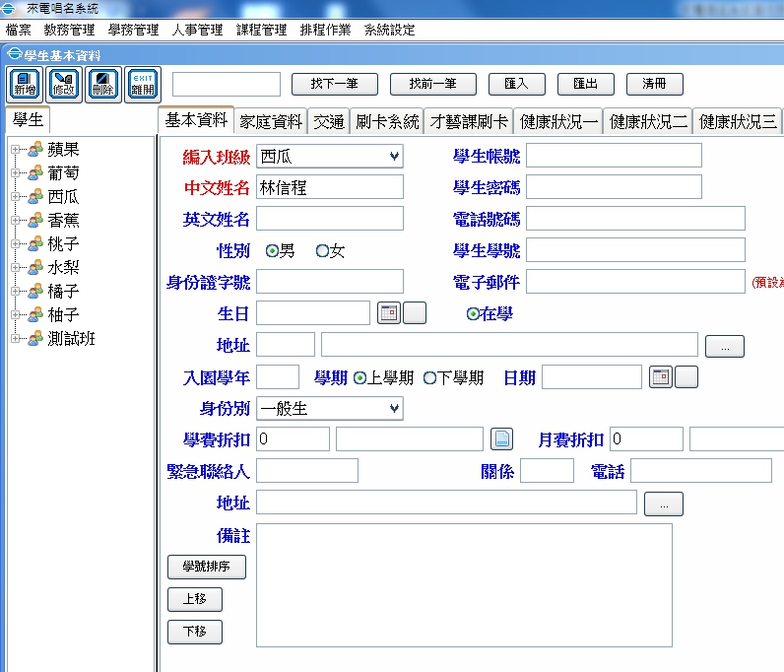Image resolution: width=784 pixels, height=672 pixels.
Task: Click the 找下一筆 button
Action: coord(335,84)
